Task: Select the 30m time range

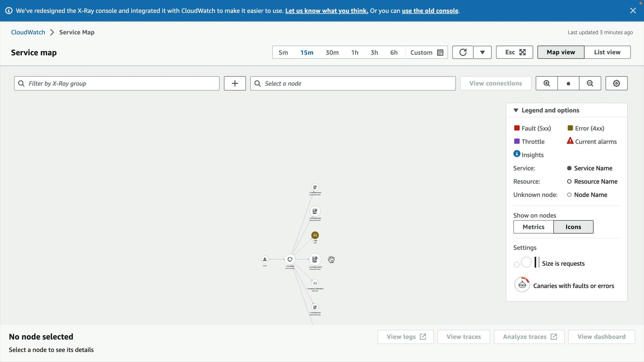Action: tap(332, 53)
